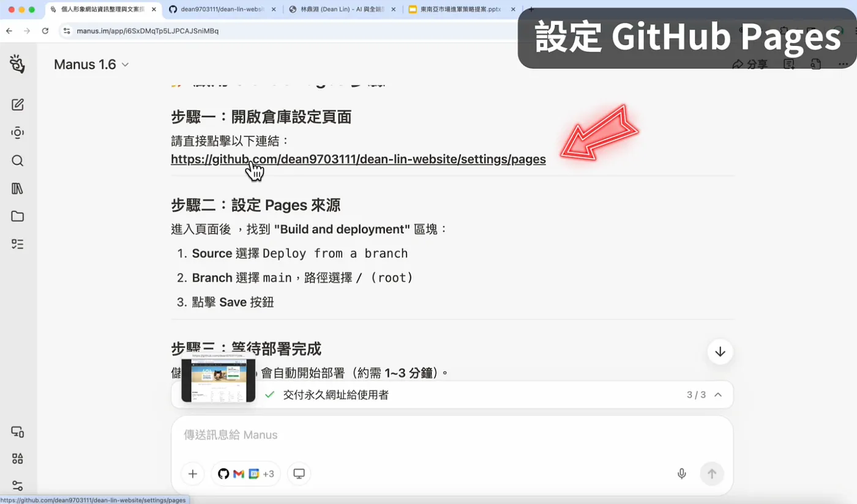
Task: Switch to the dean9703111/dean-lin-website GitHub tab
Action: pyautogui.click(x=222, y=10)
